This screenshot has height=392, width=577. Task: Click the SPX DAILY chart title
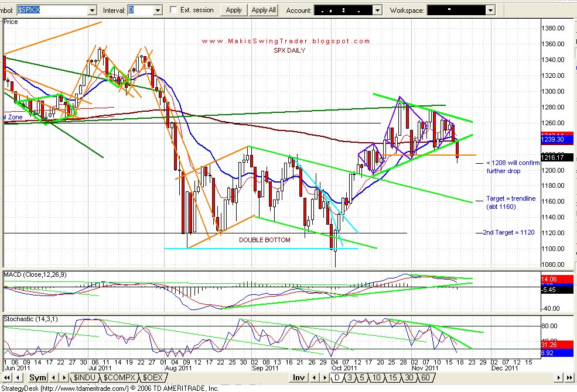[x=289, y=50]
